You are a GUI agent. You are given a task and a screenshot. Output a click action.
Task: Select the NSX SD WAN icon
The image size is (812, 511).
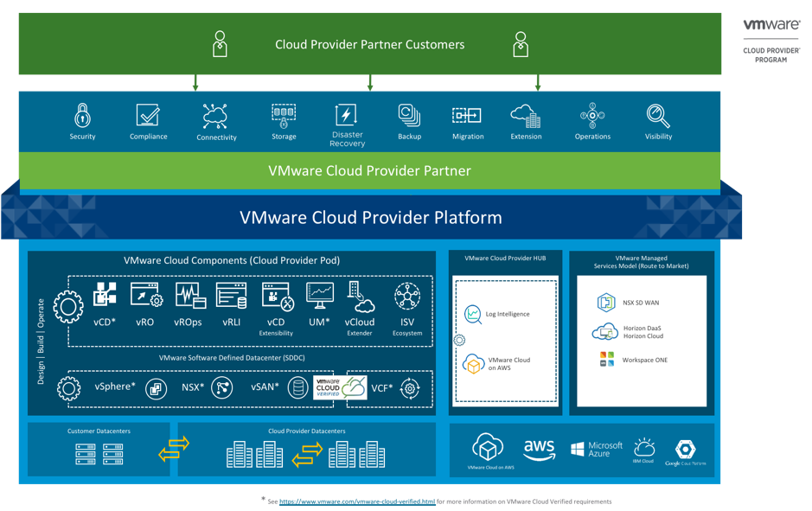click(x=606, y=302)
